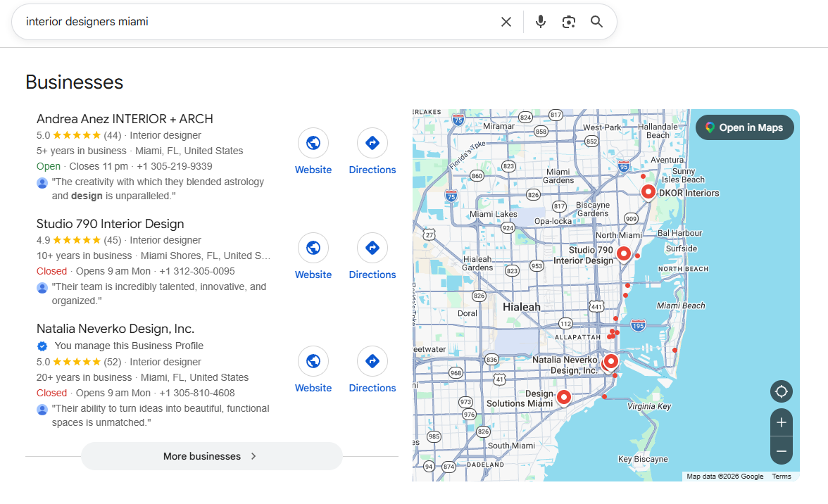Zoom out on the map with minus

[782, 451]
